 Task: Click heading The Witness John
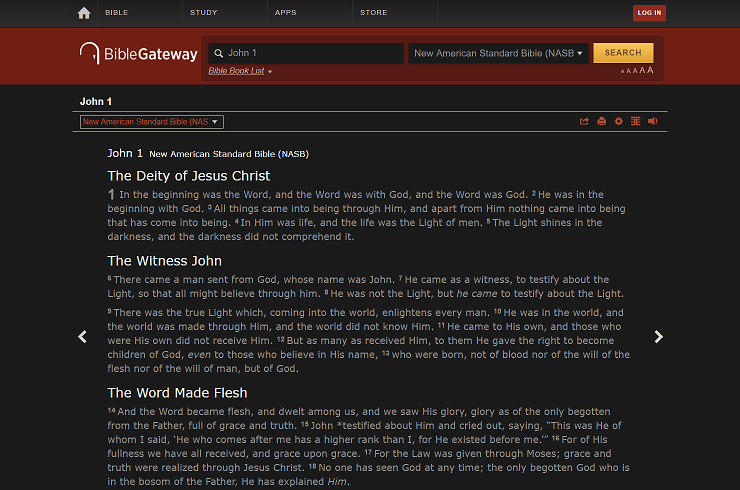pos(164,261)
